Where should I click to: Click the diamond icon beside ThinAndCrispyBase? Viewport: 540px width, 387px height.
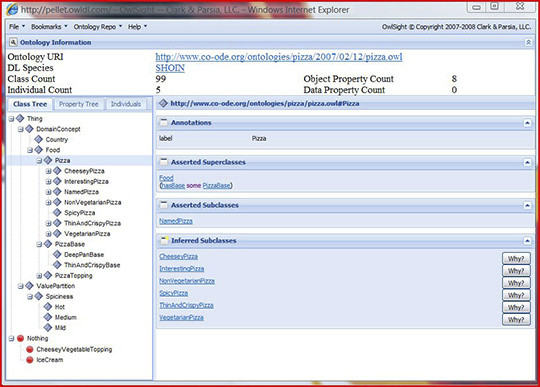point(57,265)
